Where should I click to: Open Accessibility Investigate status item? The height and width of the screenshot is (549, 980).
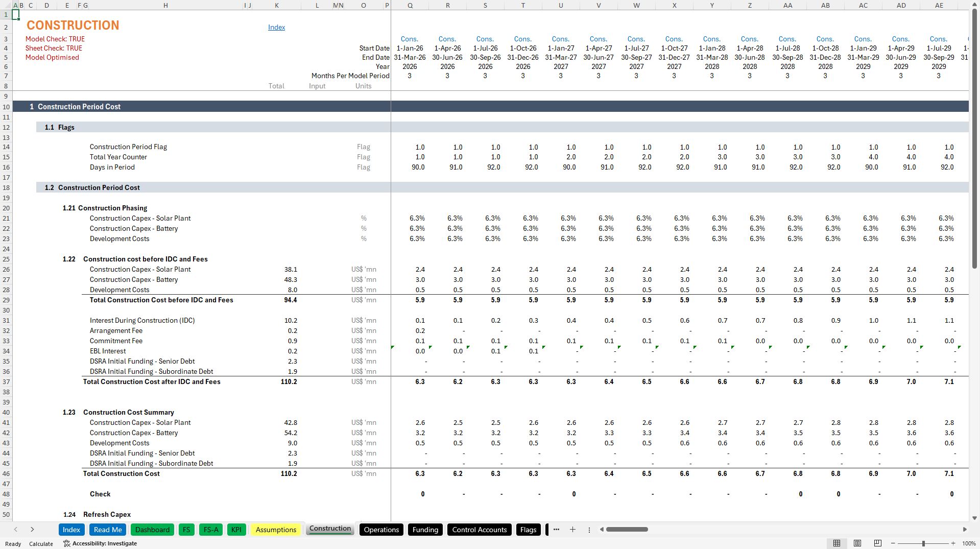100,543
